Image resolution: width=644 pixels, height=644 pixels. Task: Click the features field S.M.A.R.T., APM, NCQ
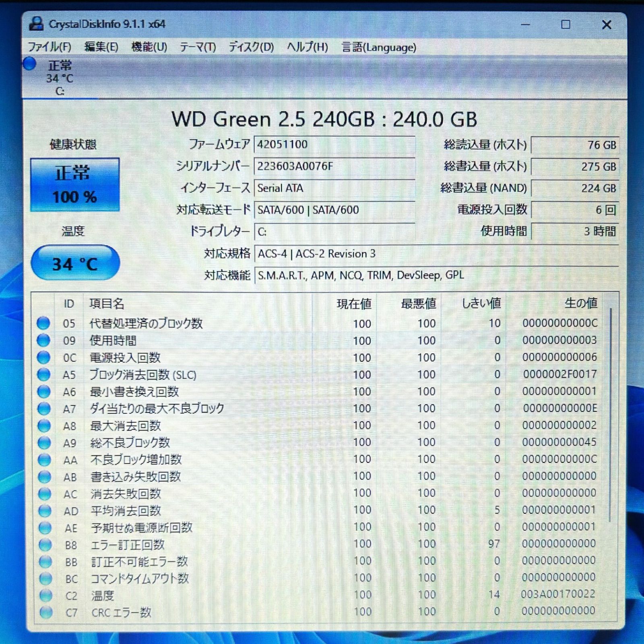point(436,275)
